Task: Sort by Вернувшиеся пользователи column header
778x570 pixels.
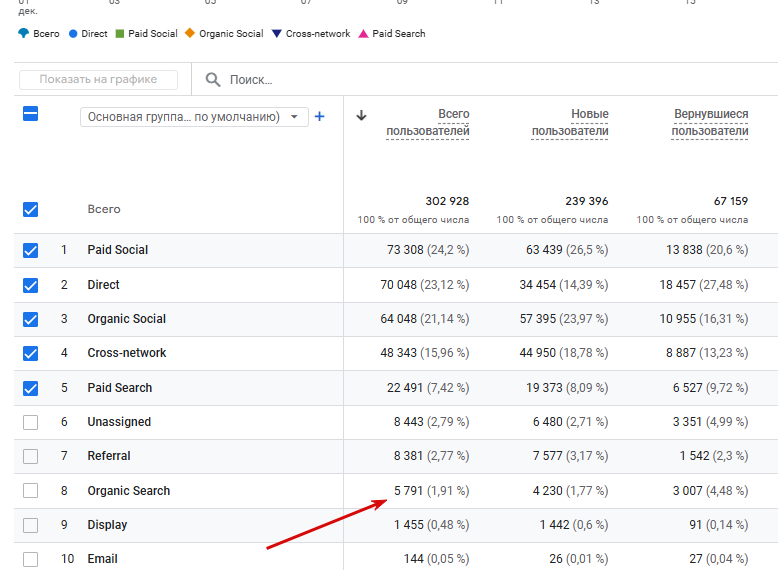Action: (x=710, y=123)
